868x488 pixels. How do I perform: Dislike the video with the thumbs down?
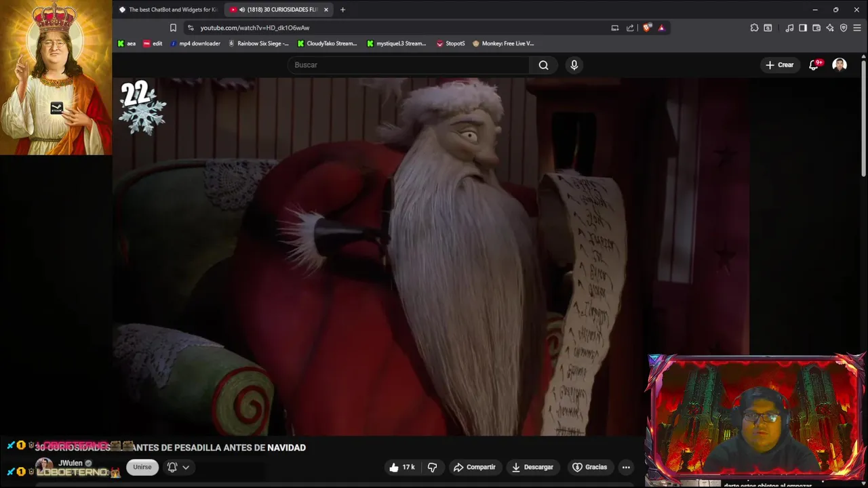pyautogui.click(x=432, y=467)
